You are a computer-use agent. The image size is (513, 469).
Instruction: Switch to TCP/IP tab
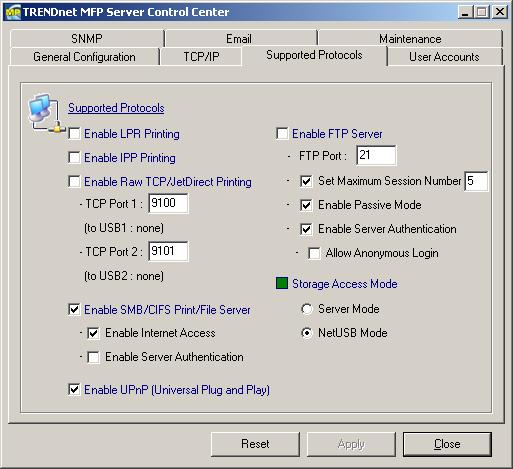[201, 57]
